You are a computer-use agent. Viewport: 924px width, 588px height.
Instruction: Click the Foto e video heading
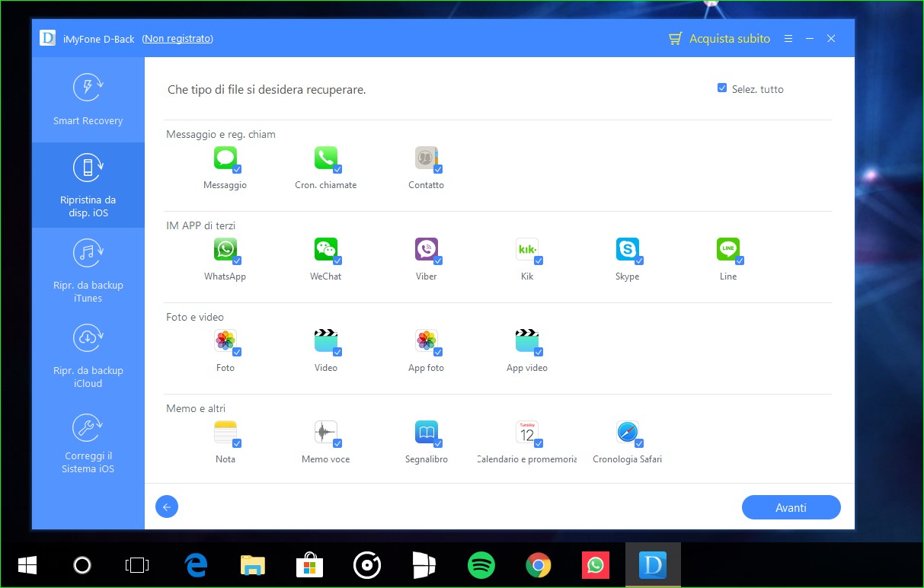point(195,317)
